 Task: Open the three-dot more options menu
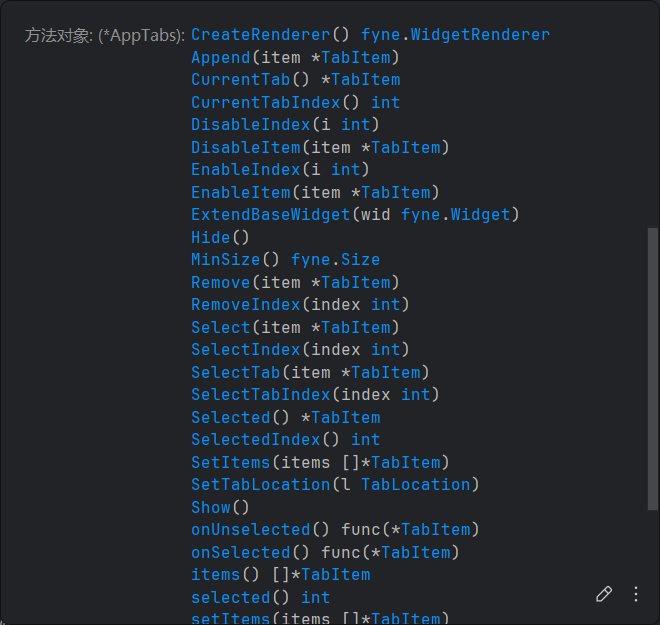click(636, 594)
